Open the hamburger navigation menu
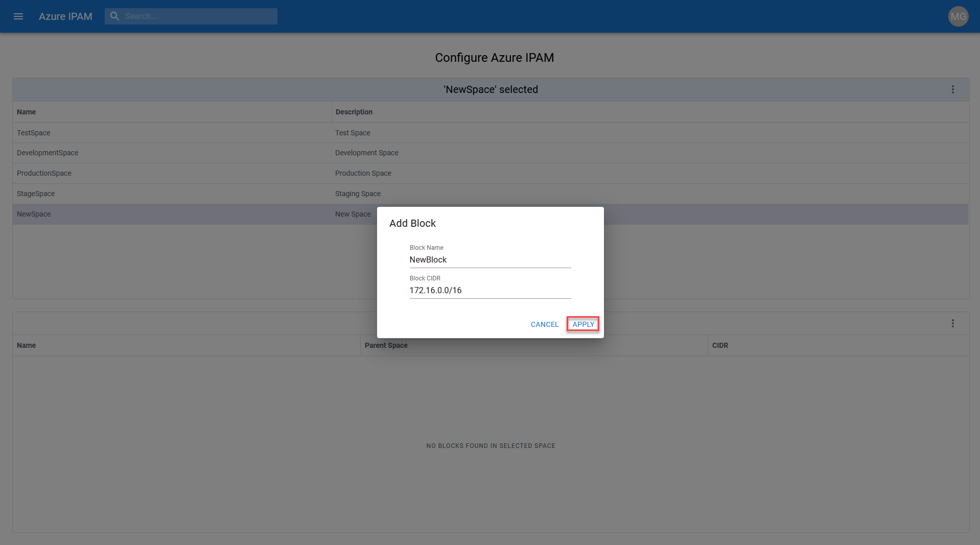This screenshot has width=980, height=545. 18,16
